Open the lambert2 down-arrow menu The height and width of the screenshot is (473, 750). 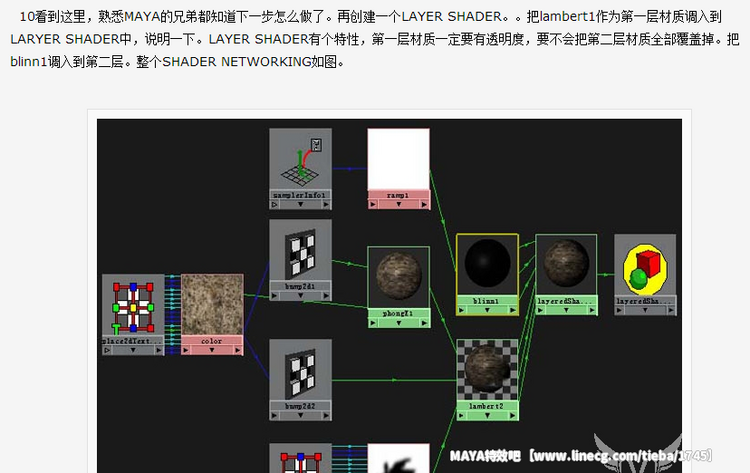[x=487, y=416]
